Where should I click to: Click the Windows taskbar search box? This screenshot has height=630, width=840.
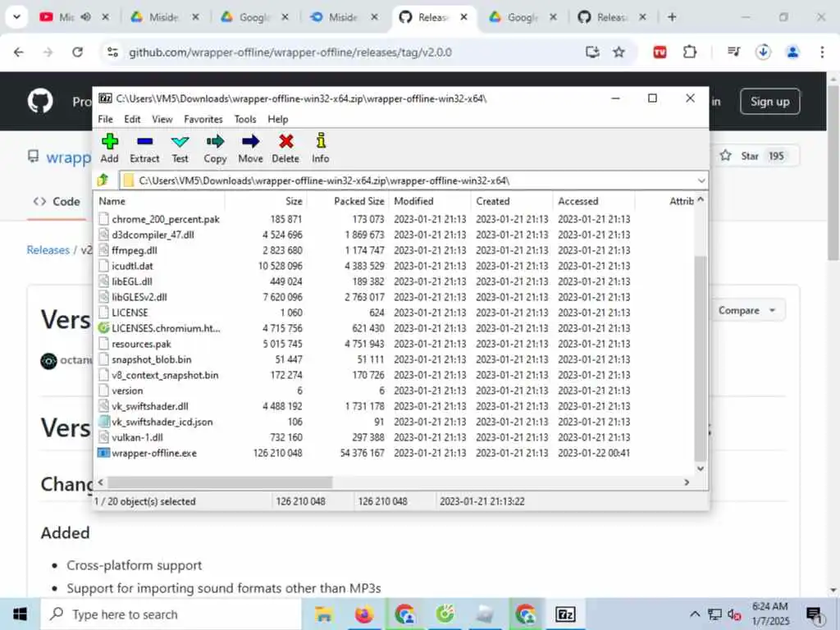[171, 614]
